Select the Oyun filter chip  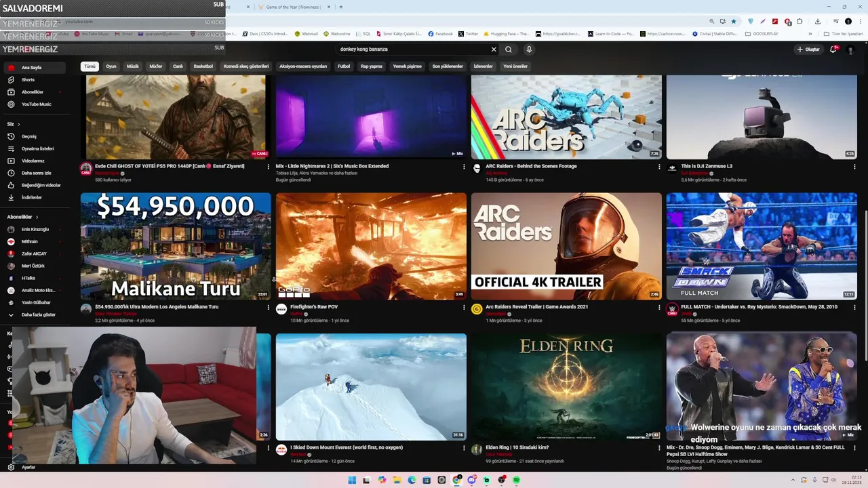coord(111,66)
